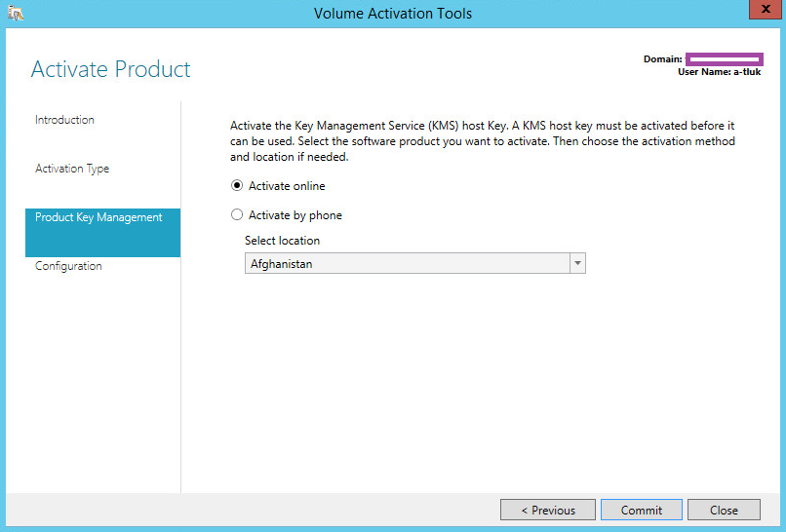Jump to the Configuration step
The width and height of the screenshot is (786, 532).
(68, 266)
